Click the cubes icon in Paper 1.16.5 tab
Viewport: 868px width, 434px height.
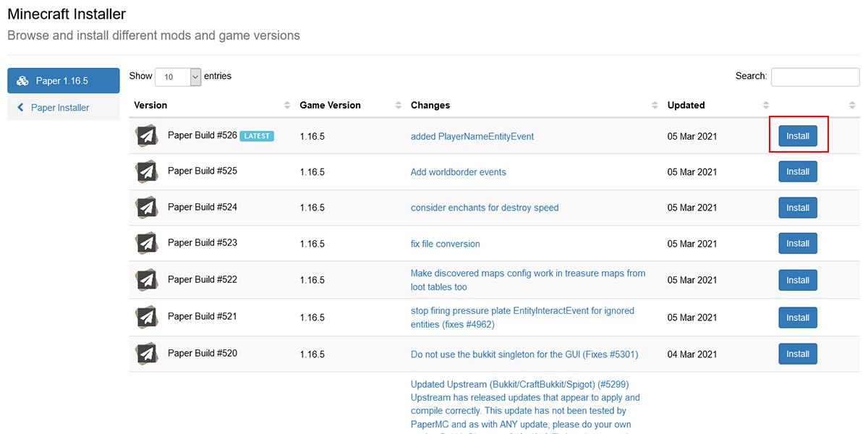click(23, 81)
